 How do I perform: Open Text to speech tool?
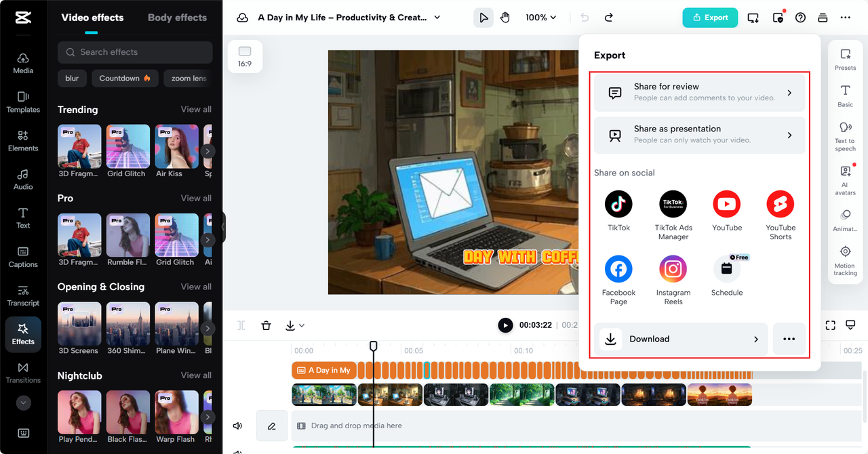[x=845, y=136]
